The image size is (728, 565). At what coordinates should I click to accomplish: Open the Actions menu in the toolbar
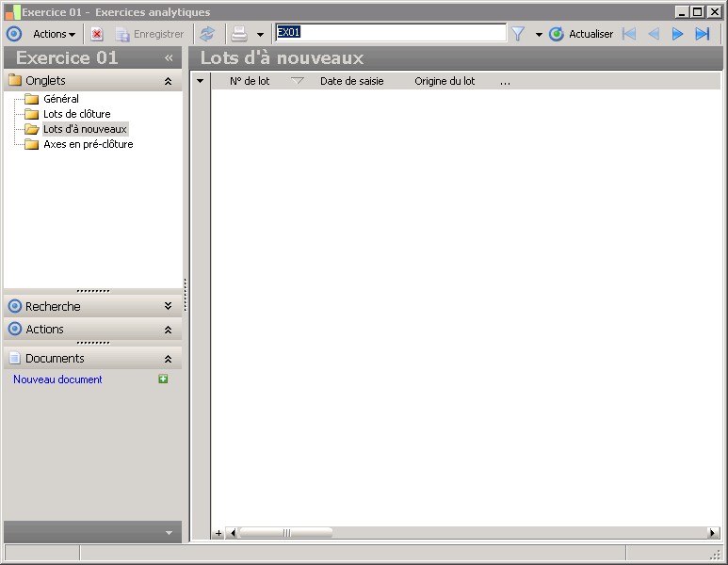point(54,34)
